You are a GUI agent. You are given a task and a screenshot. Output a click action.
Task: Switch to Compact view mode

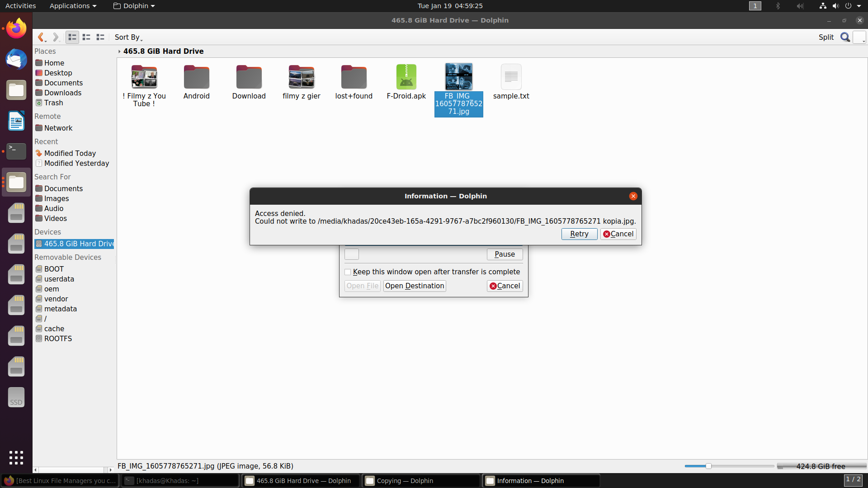[86, 37]
